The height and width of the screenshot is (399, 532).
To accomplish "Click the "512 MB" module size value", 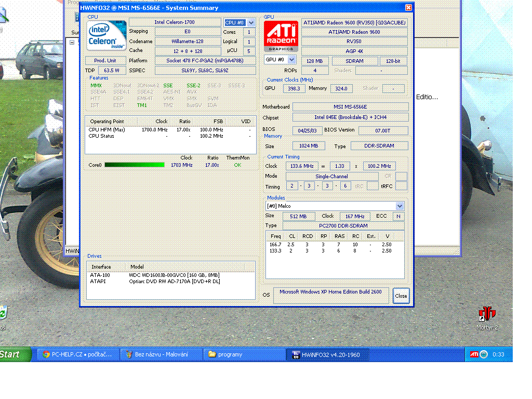I will (x=298, y=217).
